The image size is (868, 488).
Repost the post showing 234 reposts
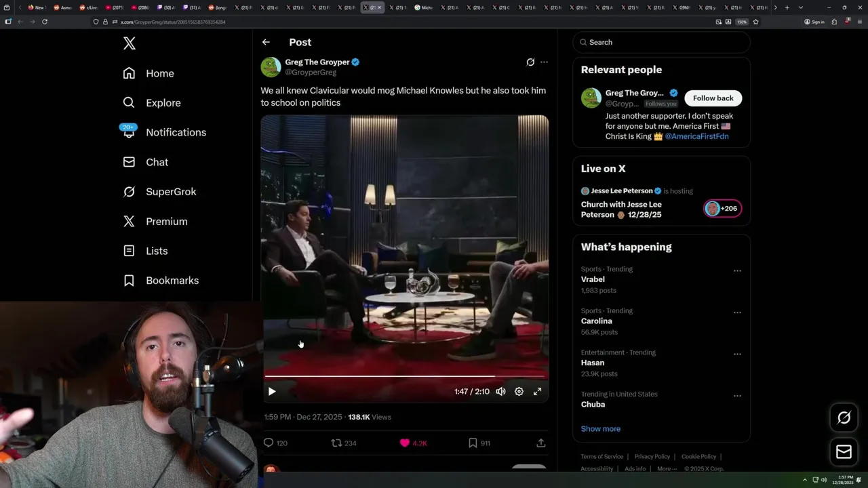(343, 443)
